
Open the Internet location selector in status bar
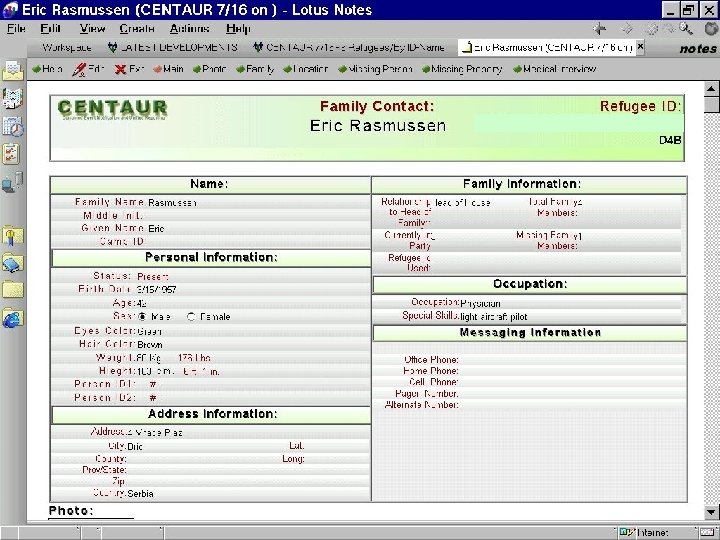[x=656, y=532]
